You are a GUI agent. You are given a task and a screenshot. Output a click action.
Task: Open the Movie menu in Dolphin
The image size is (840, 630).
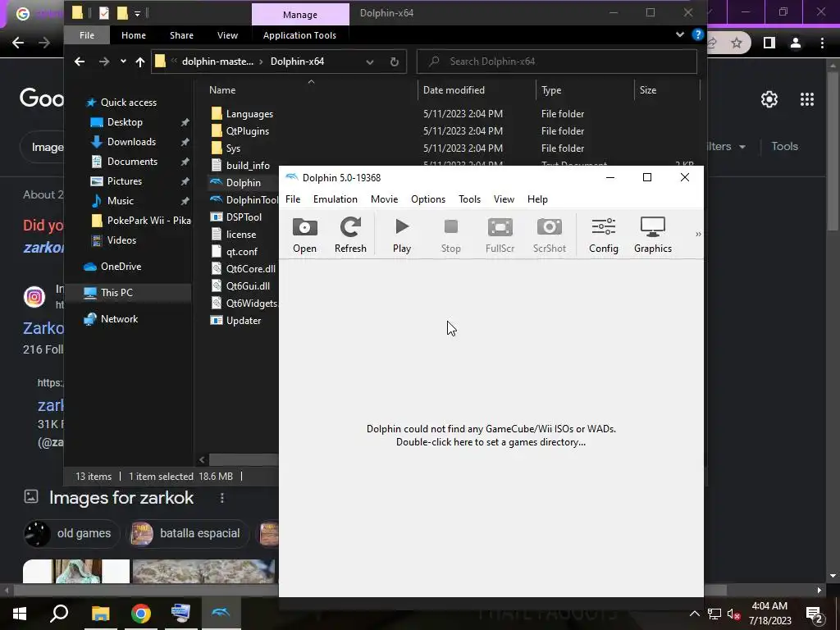(x=384, y=199)
